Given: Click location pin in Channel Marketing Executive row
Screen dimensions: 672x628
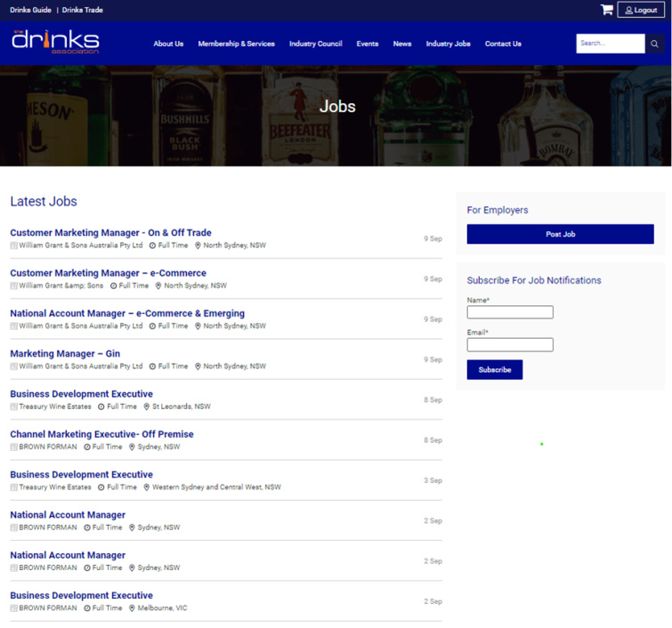Looking at the screenshot, I should 132,447.
